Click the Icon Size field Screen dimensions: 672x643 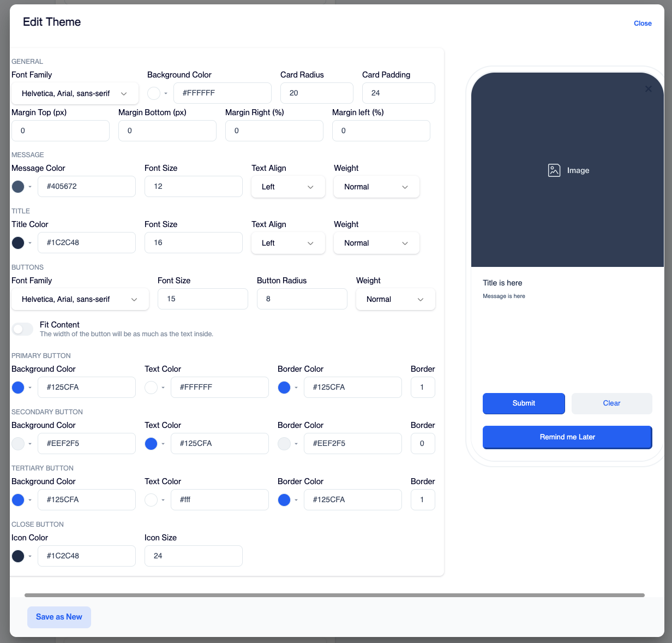194,556
